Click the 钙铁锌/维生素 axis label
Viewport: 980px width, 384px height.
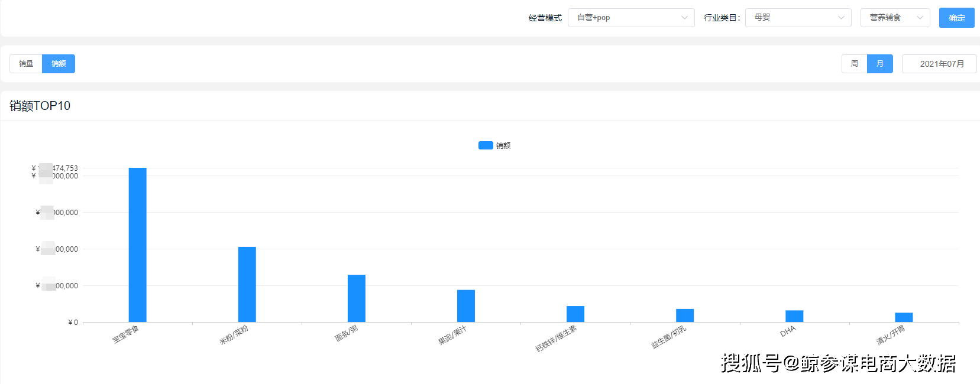[x=556, y=339]
